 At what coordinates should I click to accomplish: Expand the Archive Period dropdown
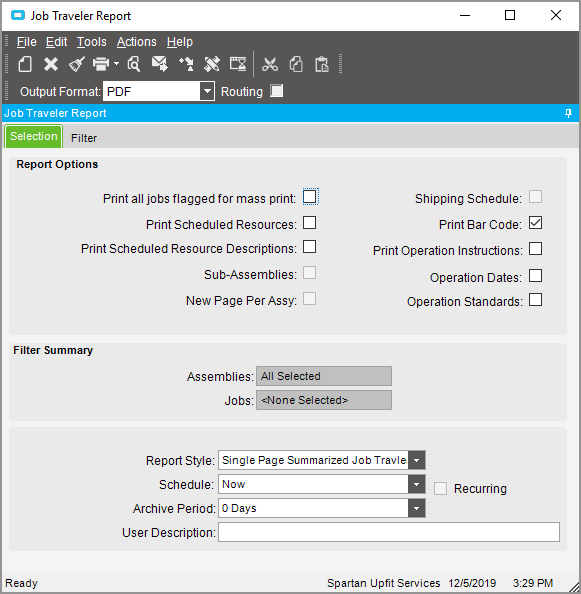click(x=417, y=508)
